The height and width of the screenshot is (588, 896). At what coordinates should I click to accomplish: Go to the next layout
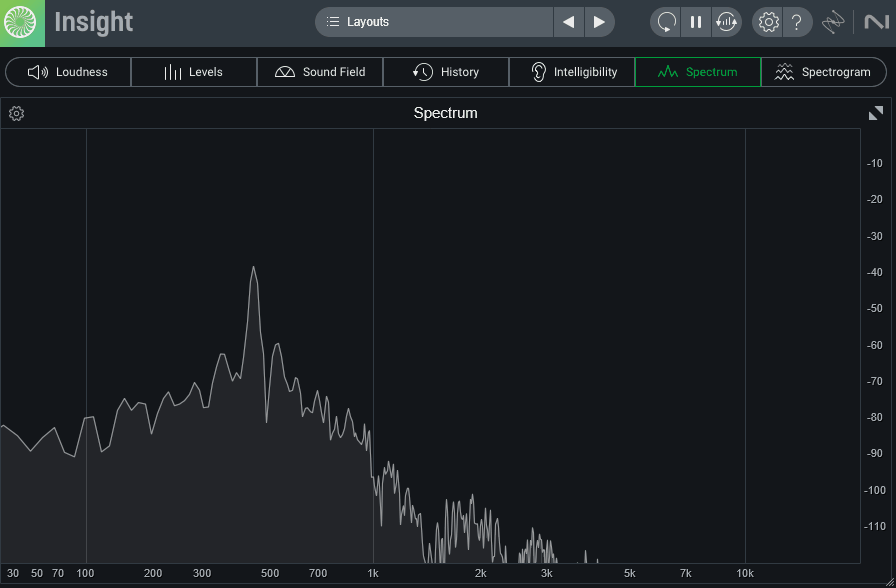pyautogui.click(x=599, y=22)
